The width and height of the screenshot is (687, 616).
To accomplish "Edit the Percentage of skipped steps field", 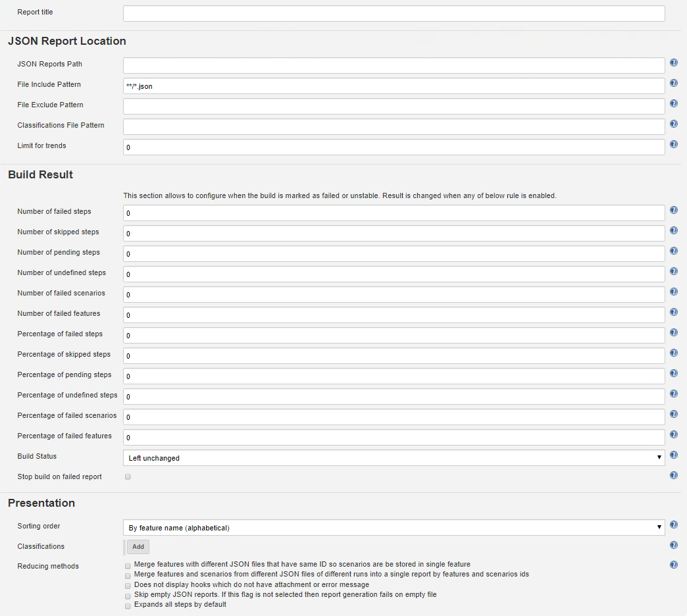I will tap(394, 356).
